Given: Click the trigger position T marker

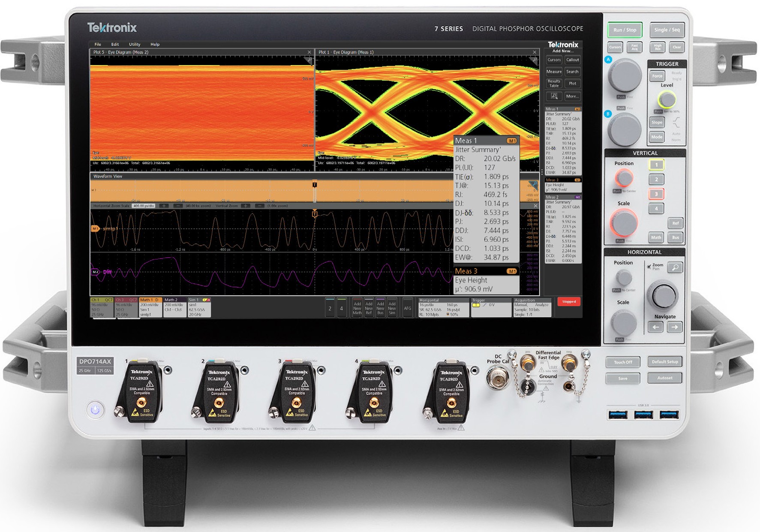Looking at the screenshot, I should [x=315, y=185].
